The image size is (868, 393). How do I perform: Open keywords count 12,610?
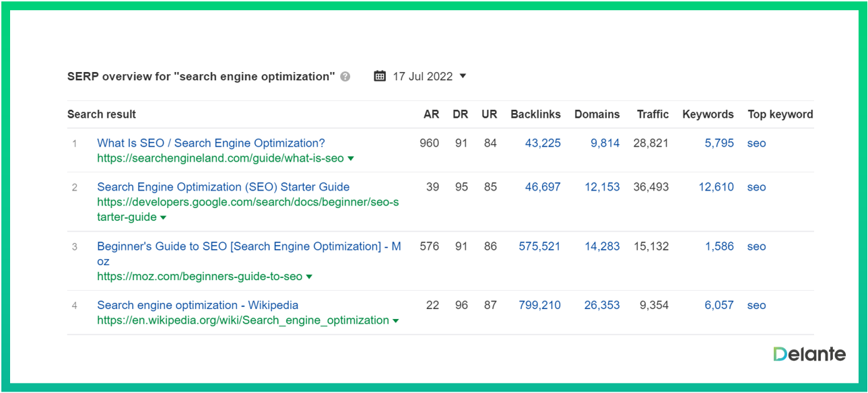point(716,187)
